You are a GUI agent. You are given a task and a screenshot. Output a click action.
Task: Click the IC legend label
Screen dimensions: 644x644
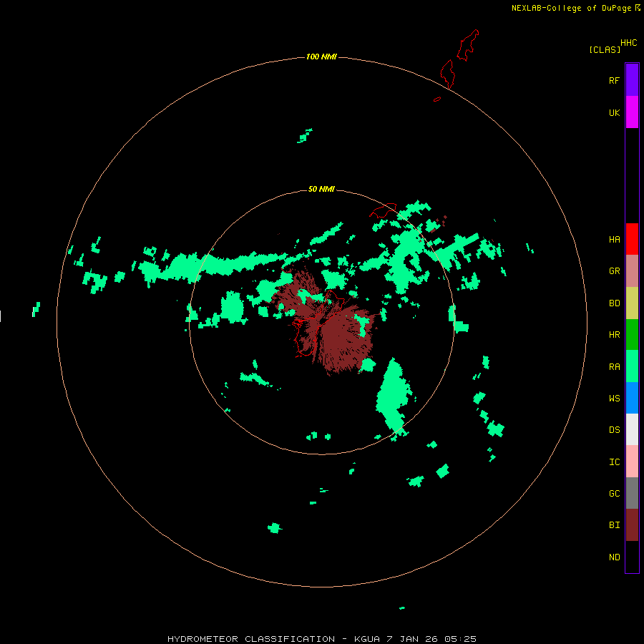614,462
